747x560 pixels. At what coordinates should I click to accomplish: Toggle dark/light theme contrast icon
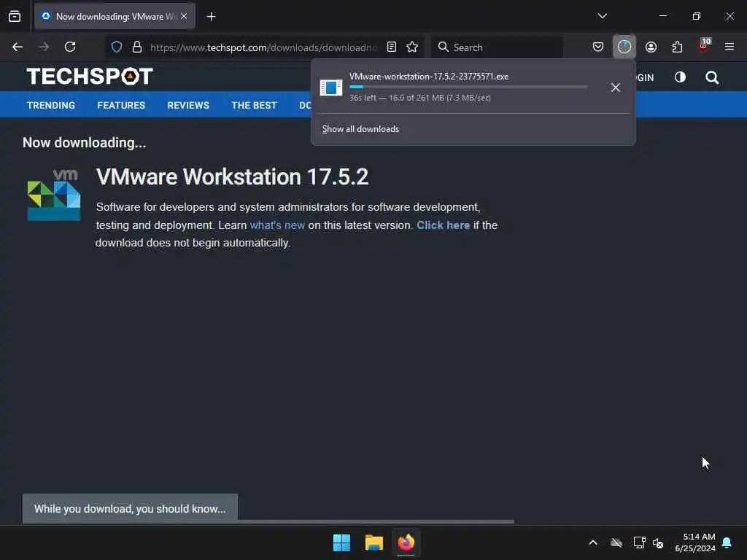pyautogui.click(x=680, y=77)
